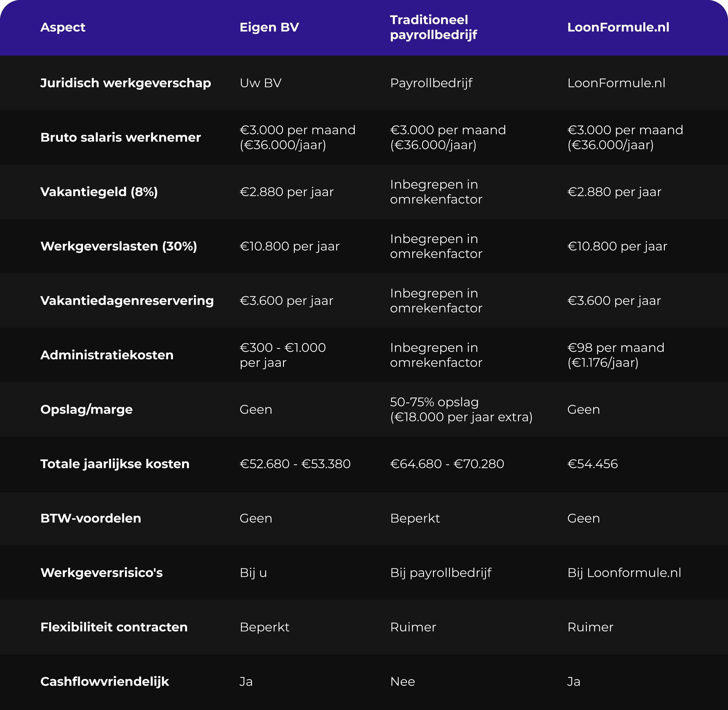
Task: Click the Vakantiegeld (8%) row label
Action: coord(99,192)
